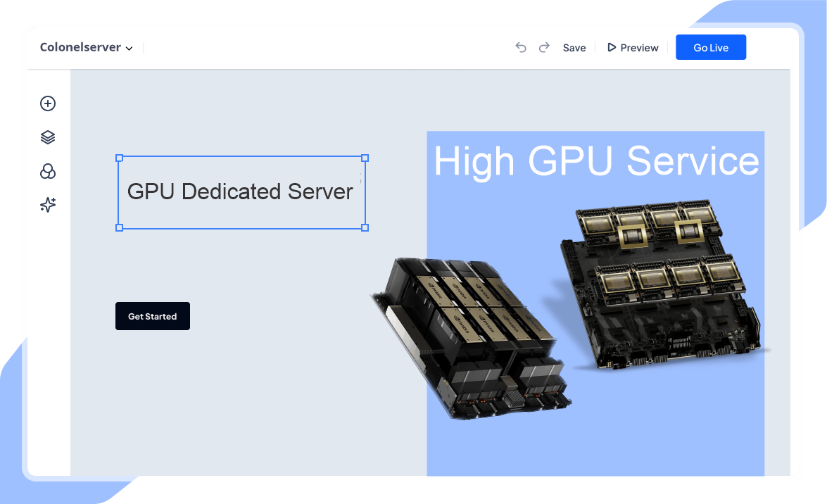
Task: Expand the Colonelserver site dropdown
Action: click(x=130, y=49)
